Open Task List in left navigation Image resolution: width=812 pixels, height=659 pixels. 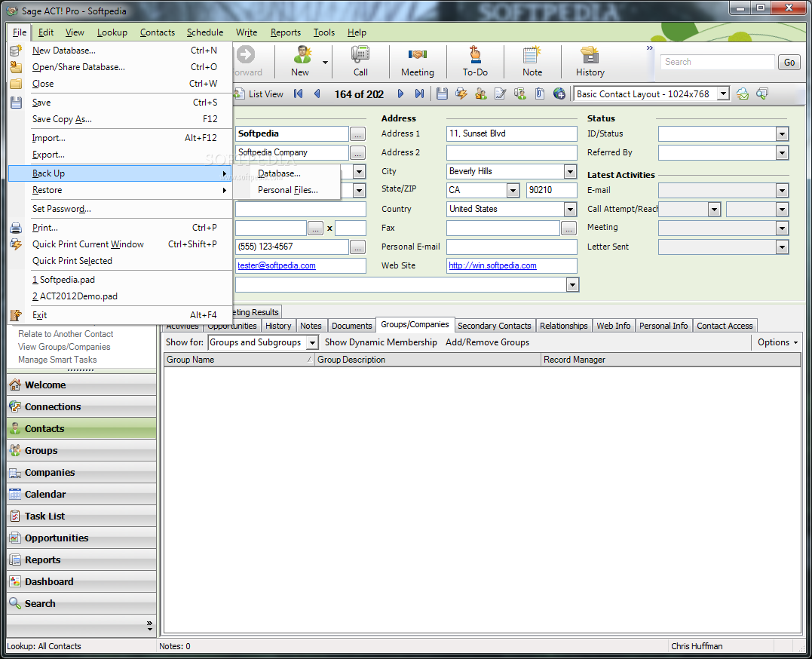click(82, 516)
